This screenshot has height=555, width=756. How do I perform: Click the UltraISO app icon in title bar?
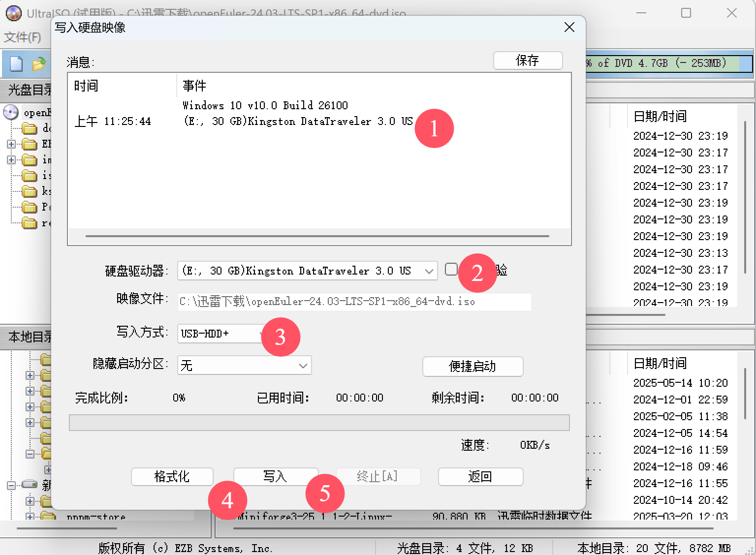click(x=13, y=13)
